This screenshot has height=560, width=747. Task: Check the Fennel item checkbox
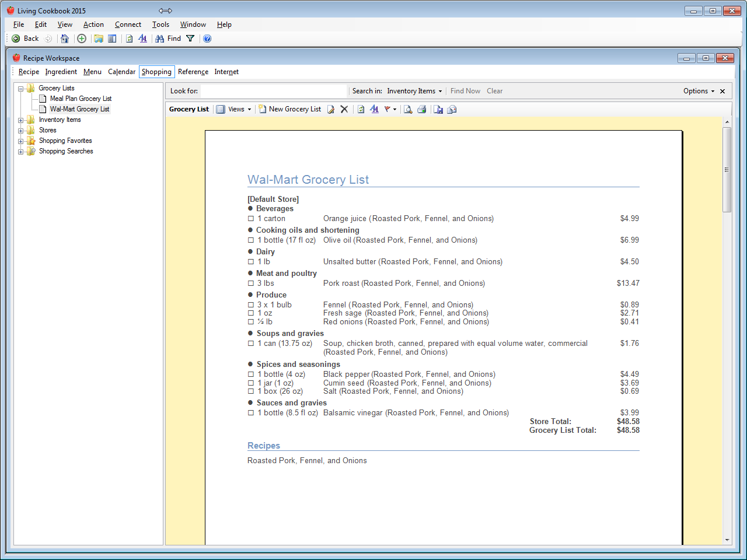(251, 305)
